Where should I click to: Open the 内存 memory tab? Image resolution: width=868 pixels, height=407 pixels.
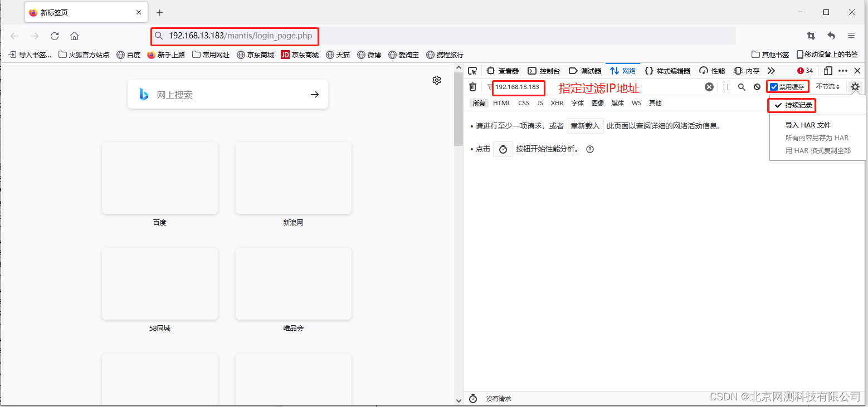coord(747,71)
